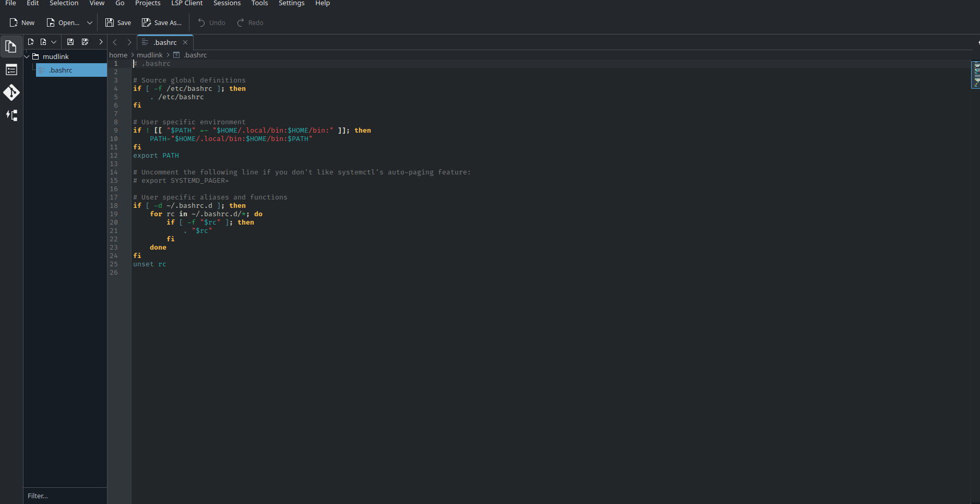Click the '# .bashrc' comment on line 1

coord(152,64)
